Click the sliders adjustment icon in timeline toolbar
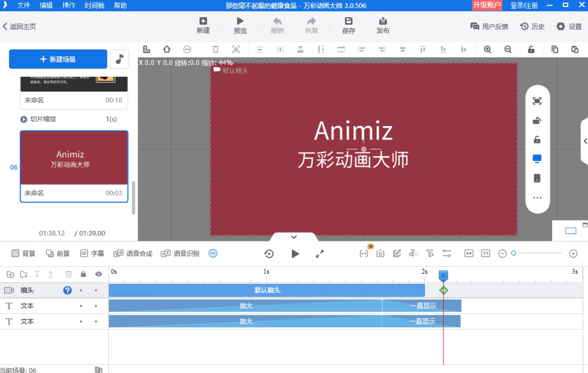 [447, 254]
